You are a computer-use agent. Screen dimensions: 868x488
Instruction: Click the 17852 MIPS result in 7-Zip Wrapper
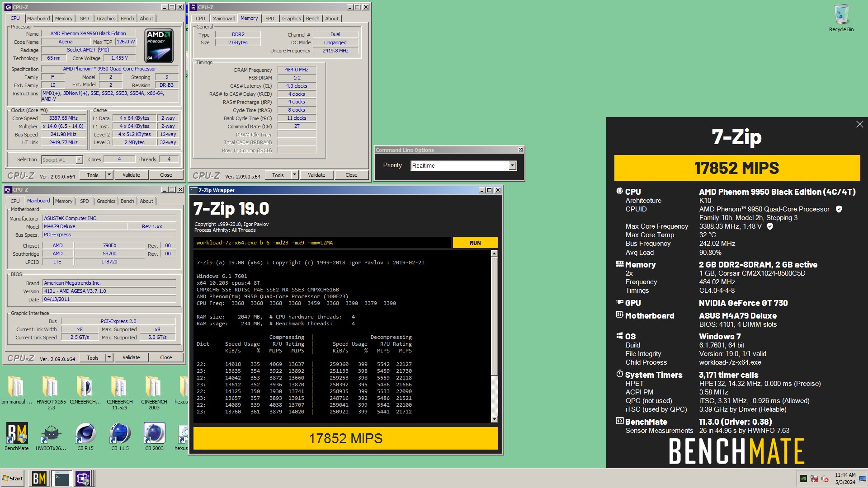coord(346,438)
